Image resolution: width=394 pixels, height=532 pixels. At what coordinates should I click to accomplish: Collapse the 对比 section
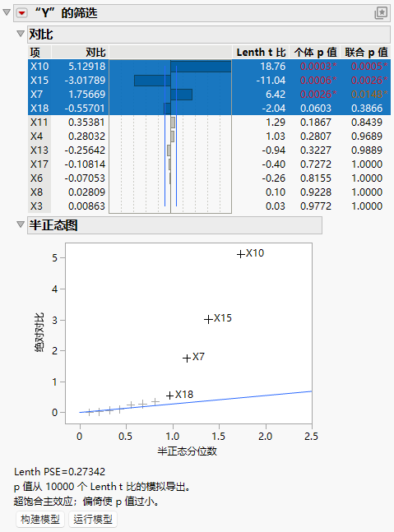(x=21, y=34)
